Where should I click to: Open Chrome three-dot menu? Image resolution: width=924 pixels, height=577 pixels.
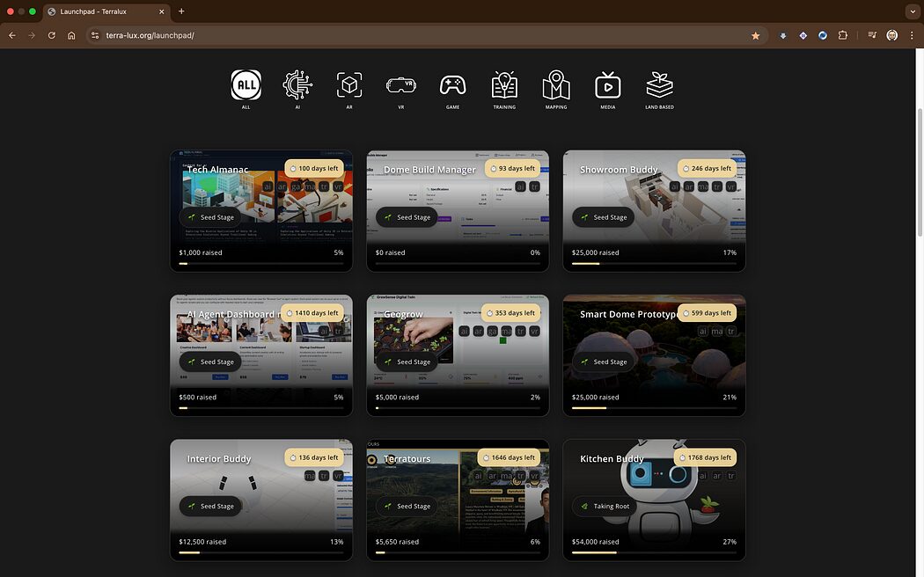912,35
